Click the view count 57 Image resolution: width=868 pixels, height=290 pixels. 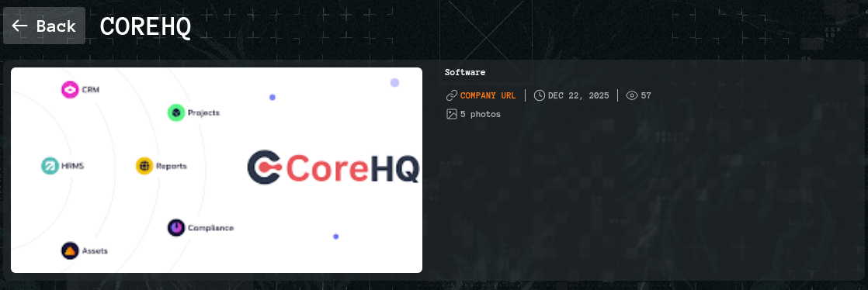coord(646,95)
